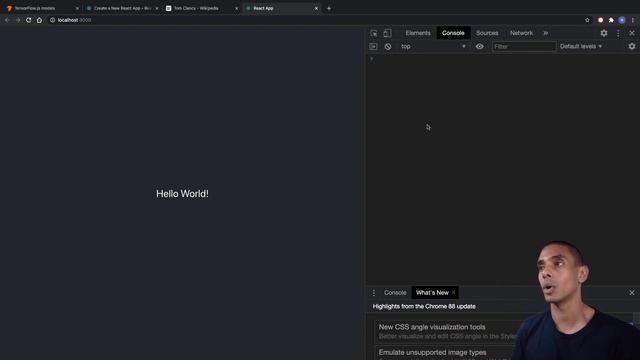Activate the DevTools element inspector tool
Image resolution: width=640 pixels, height=360 pixels.
tap(374, 33)
